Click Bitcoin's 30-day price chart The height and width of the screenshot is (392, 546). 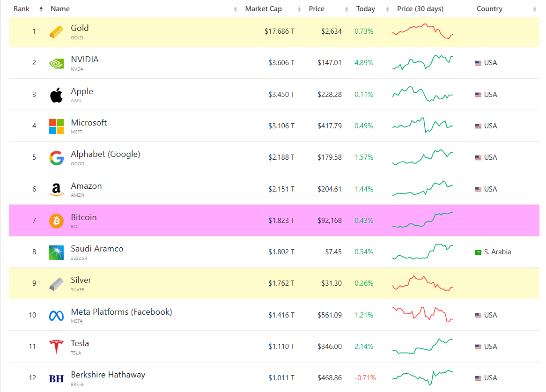[x=423, y=220]
